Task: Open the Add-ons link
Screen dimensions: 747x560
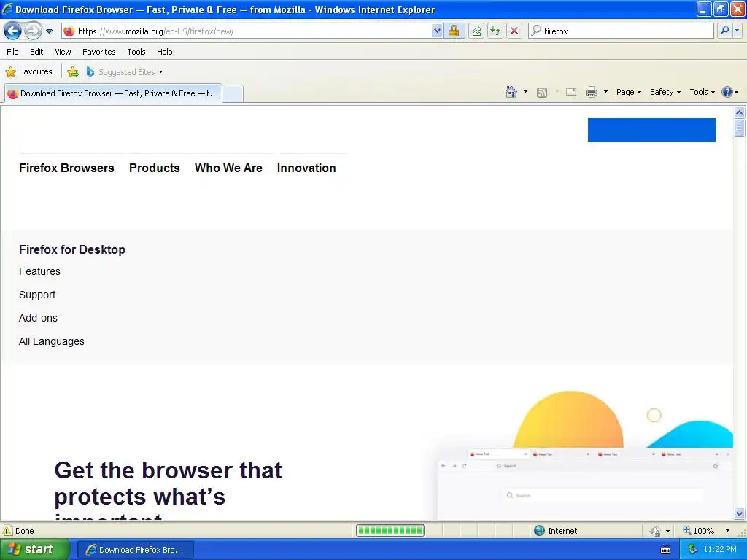Action: pos(38,318)
